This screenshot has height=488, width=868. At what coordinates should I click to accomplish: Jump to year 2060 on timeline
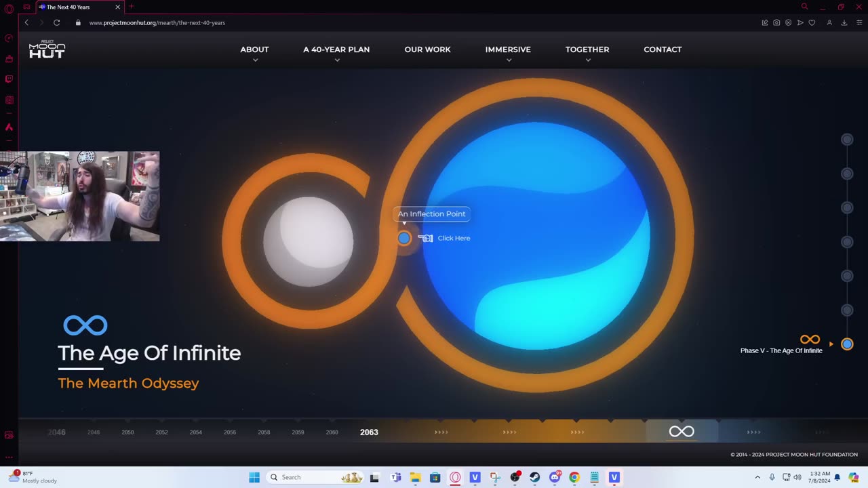[x=332, y=432]
